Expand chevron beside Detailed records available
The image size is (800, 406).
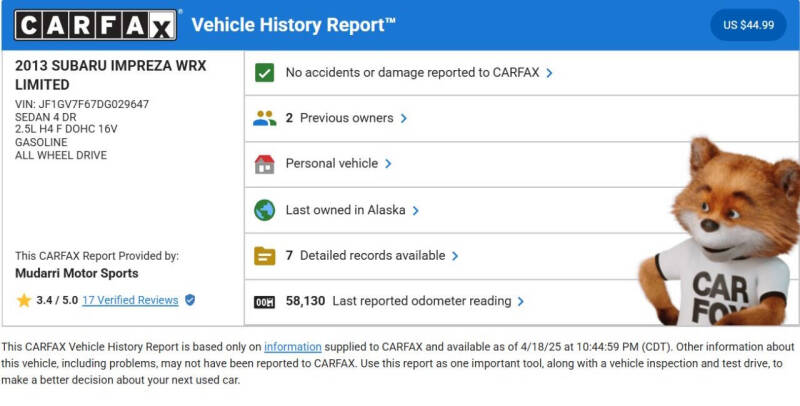[x=455, y=256]
